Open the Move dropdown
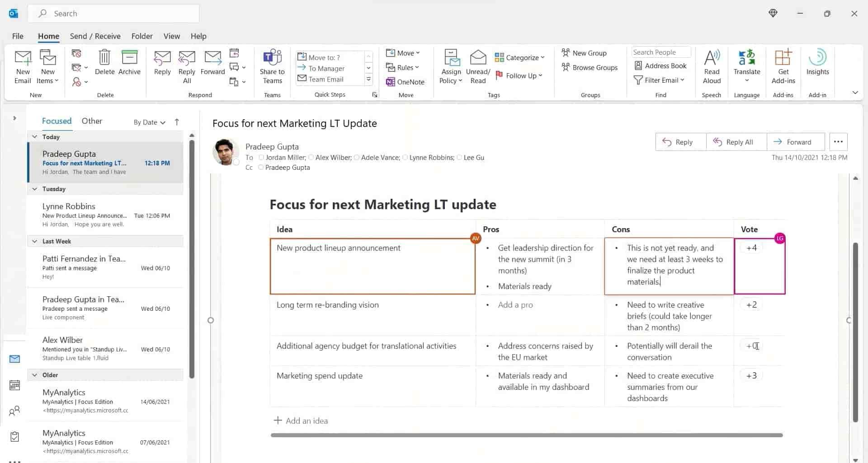This screenshot has width=868, height=463. tap(403, 53)
